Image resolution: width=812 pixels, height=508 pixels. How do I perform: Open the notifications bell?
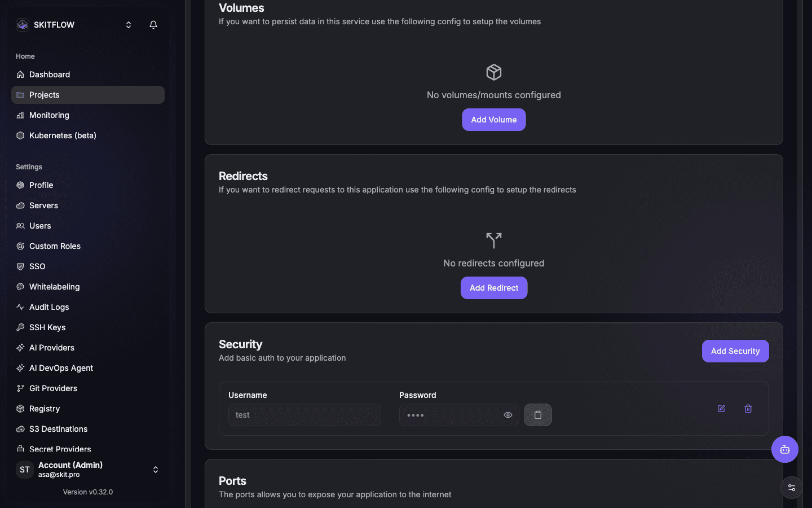[x=153, y=25]
